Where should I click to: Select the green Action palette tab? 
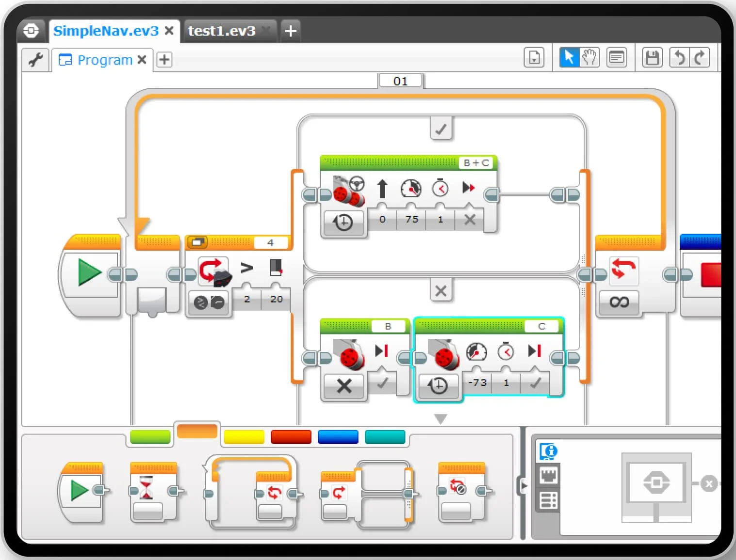(150, 437)
